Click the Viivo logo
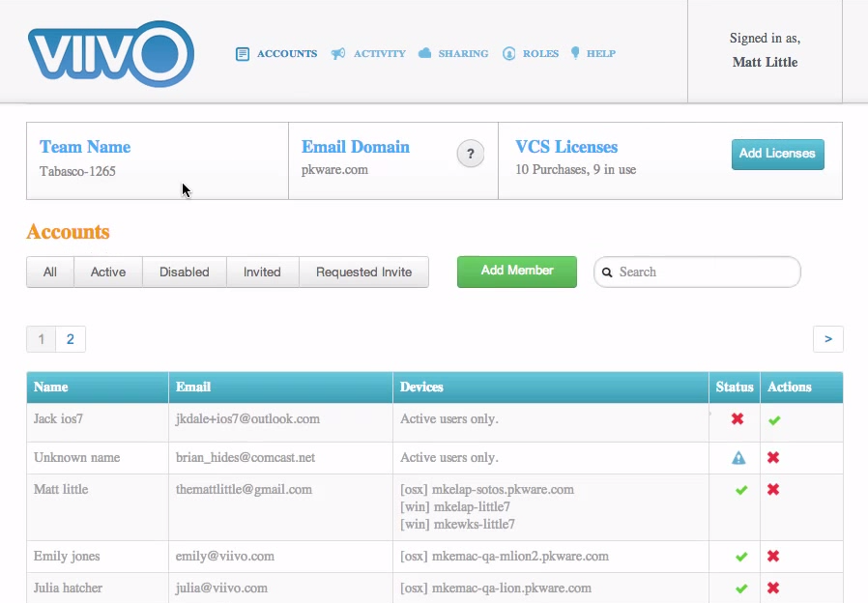Viewport: 868px width, 603px height. coord(111,54)
